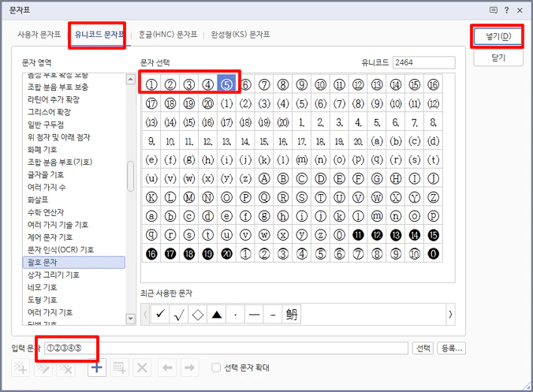Click the right arrow move icon

(x=190, y=368)
